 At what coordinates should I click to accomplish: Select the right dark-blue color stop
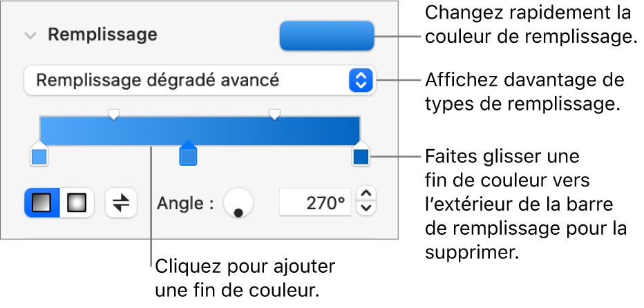click(x=361, y=157)
